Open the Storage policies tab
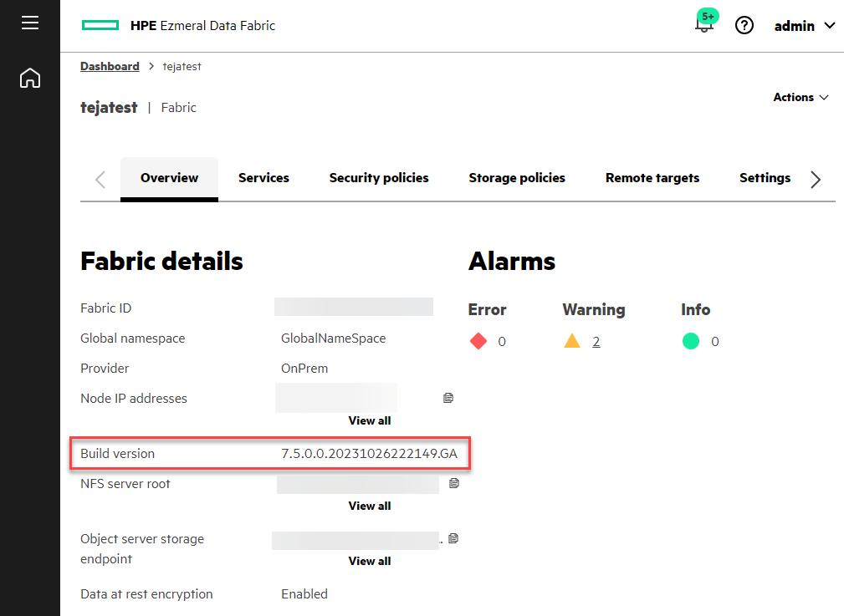The image size is (844, 616). (x=517, y=178)
